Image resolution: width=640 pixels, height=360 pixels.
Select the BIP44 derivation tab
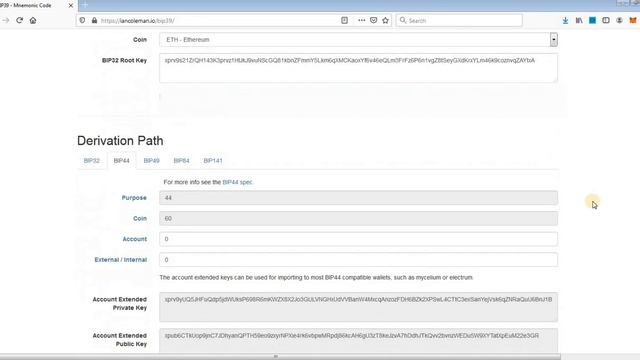tap(121, 160)
